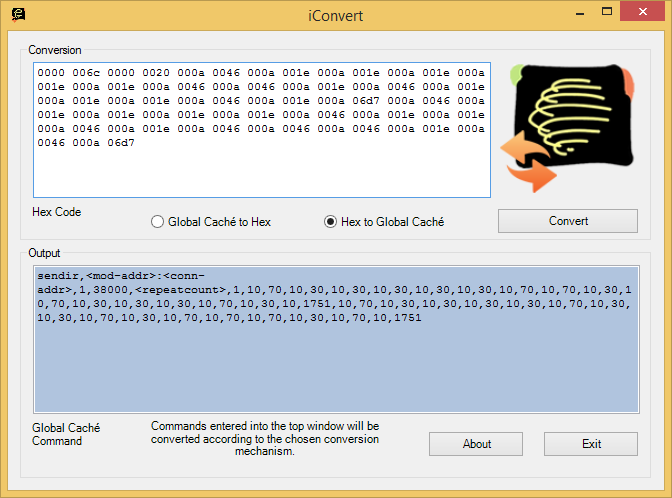Close the iConvert window
This screenshot has width=672, height=498.
click(642, 12)
